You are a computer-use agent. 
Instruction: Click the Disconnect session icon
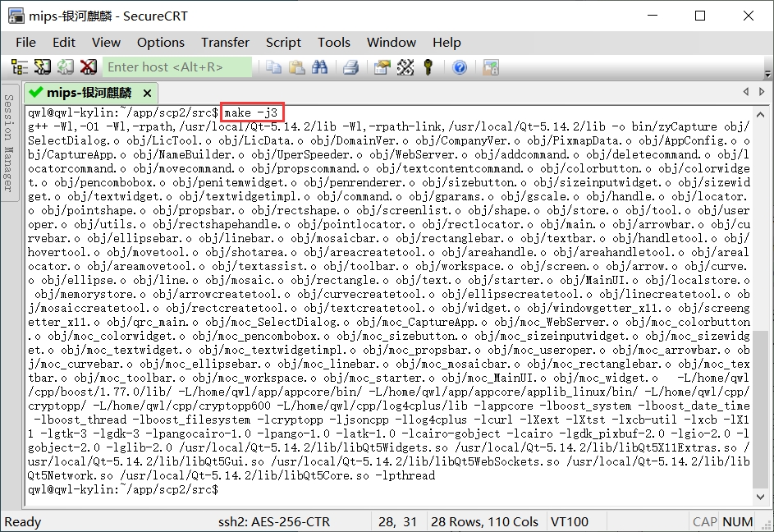88,67
